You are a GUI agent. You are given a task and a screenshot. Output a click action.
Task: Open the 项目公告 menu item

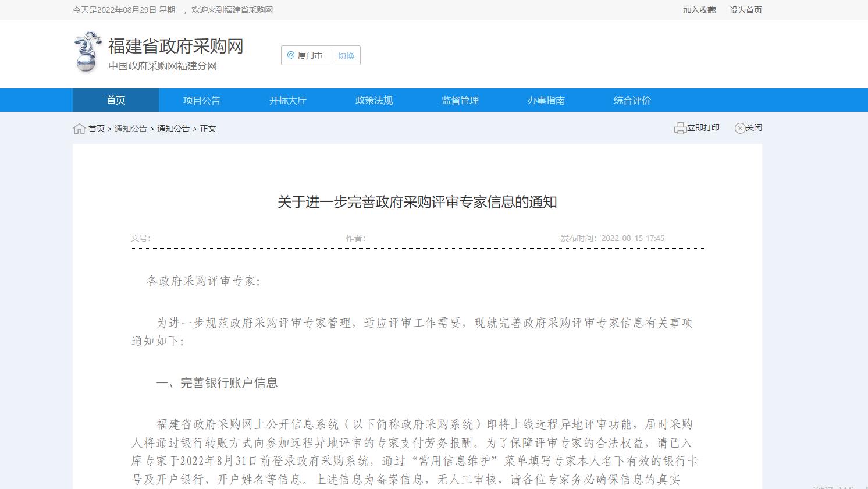[x=202, y=100]
